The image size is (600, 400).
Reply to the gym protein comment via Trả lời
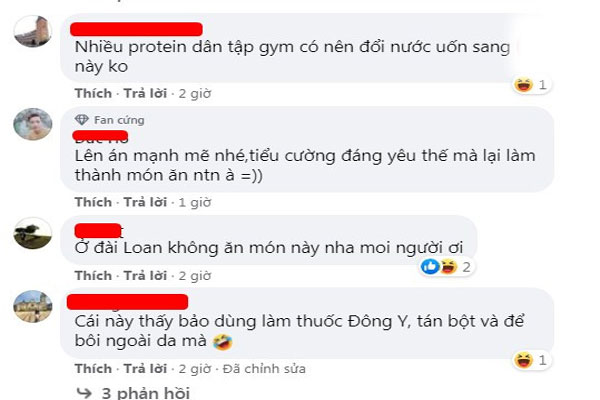click(x=145, y=93)
